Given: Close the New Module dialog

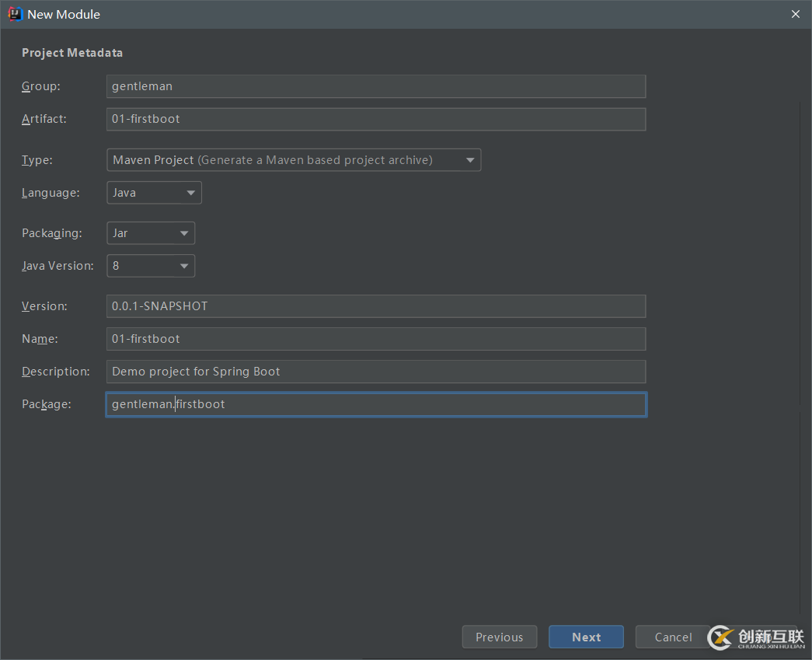Looking at the screenshot, I should [x=795, y=14].
